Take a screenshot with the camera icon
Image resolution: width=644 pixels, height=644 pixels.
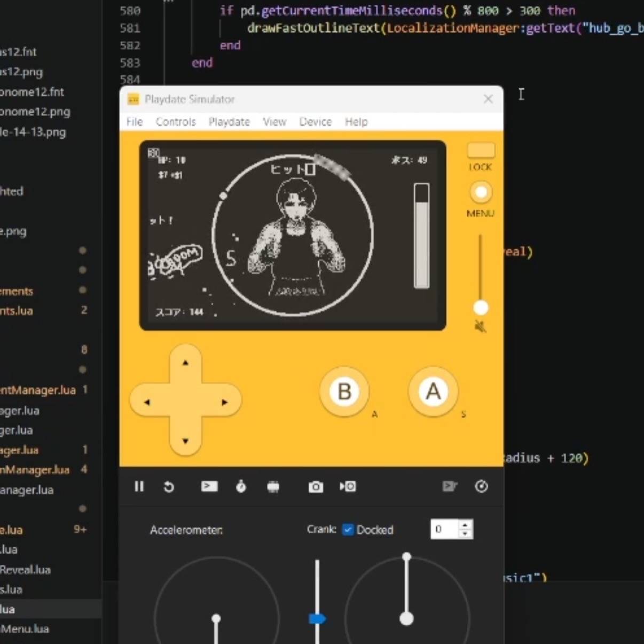coord(316,486)
